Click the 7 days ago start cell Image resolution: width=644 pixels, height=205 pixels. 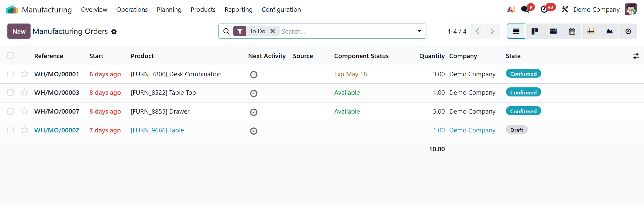click(105, 130)
